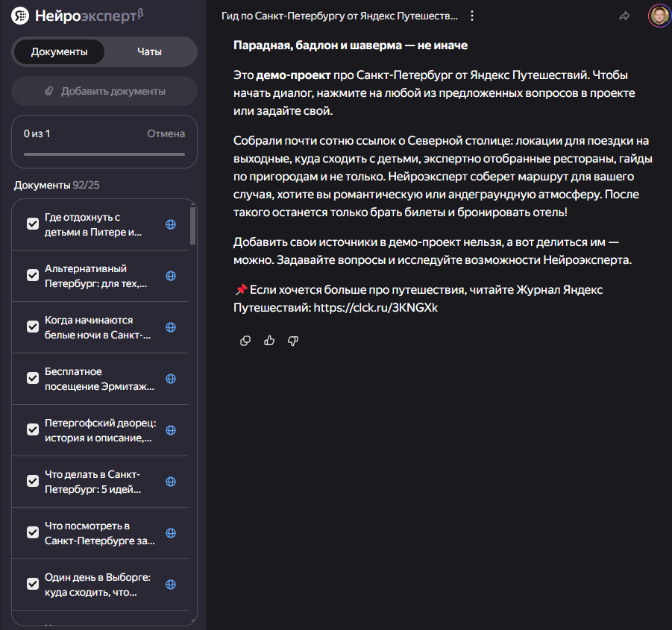Open globe link for Что посмотреть в Санкт-Петербурге

click(171, 533)
